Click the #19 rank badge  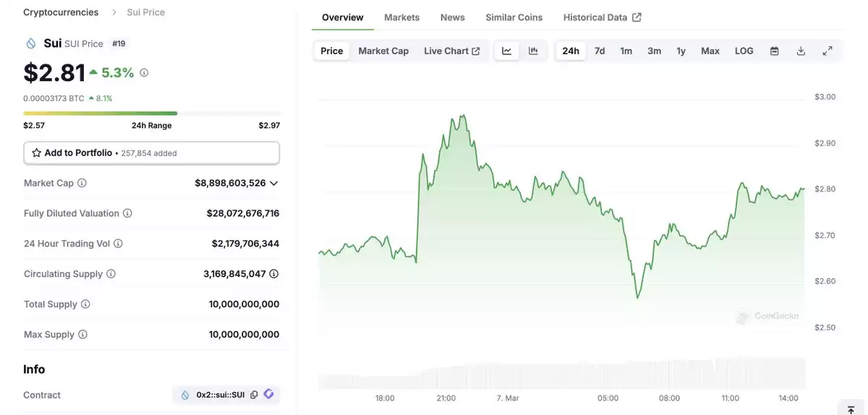[119, 43]
